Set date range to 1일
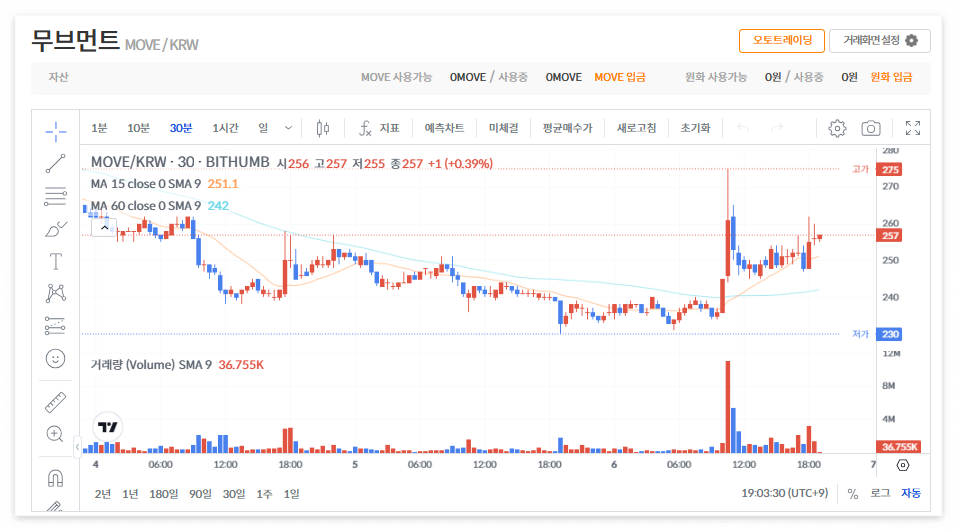 coord(292,494)
